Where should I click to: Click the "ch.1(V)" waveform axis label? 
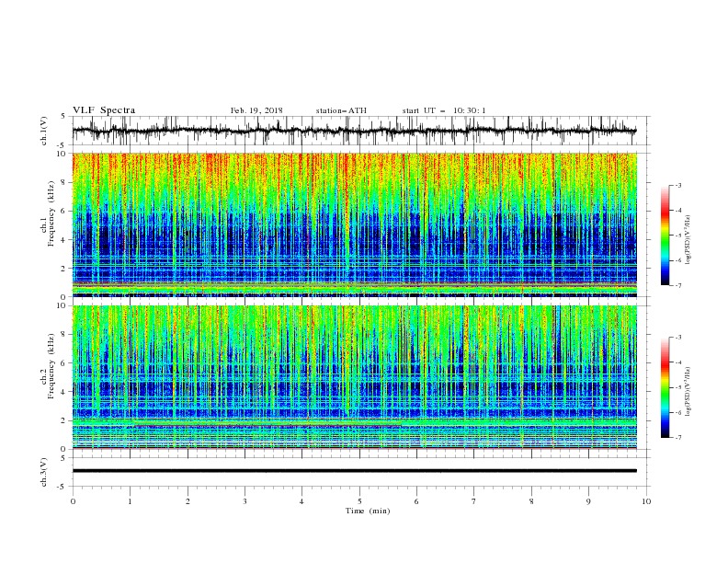(x=44, y=131)
